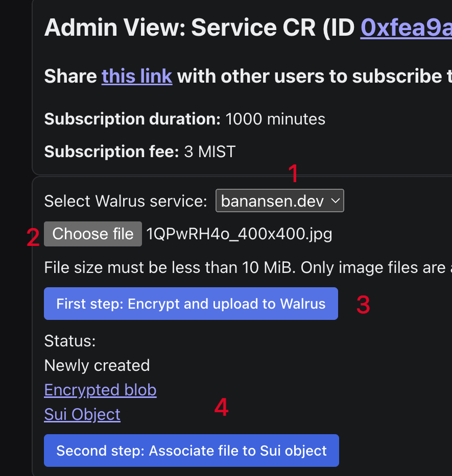Click the 'Select Walrus service:' label
This screenshot has height=476, width=452.
point(126,201)
